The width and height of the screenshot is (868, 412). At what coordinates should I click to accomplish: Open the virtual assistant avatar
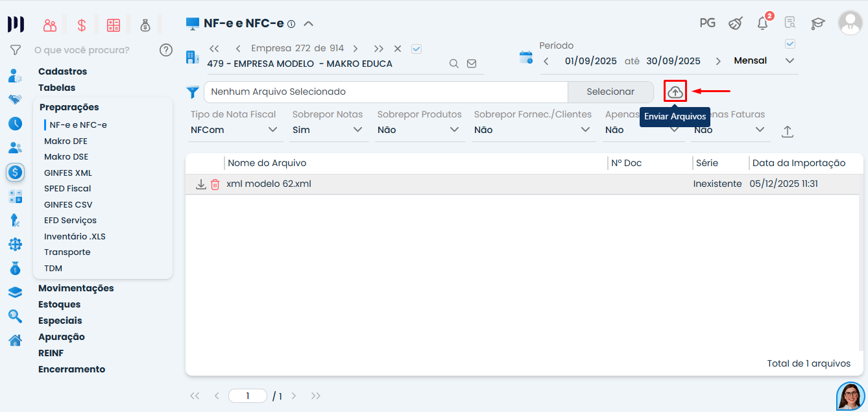point(850,396)
